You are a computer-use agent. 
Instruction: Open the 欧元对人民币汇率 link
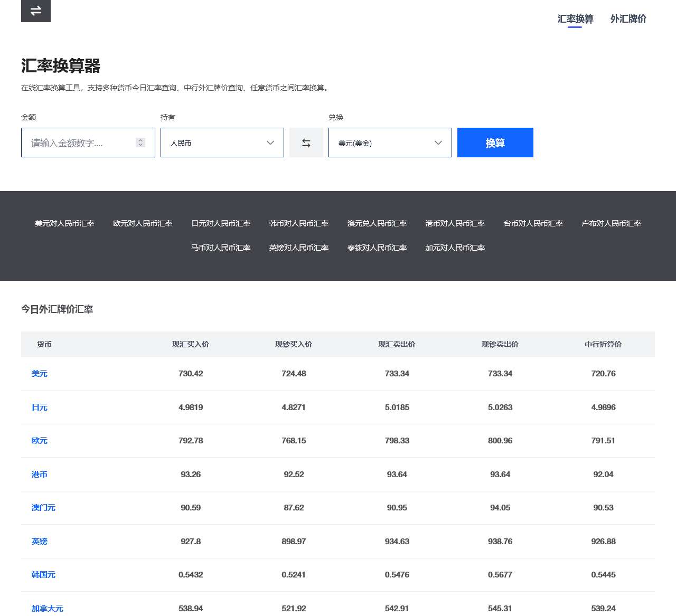click(x=143, y=223)
